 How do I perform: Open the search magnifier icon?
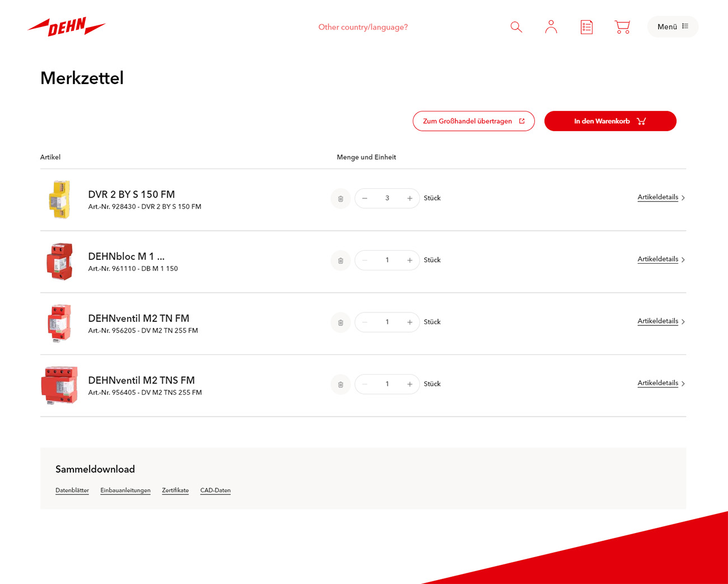[x=516, y=27]
